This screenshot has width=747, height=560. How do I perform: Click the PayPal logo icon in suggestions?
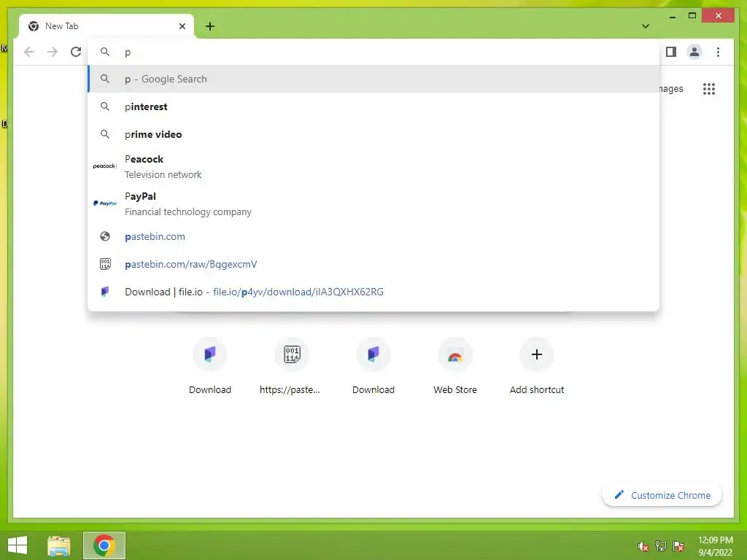[x=105, y=203]
